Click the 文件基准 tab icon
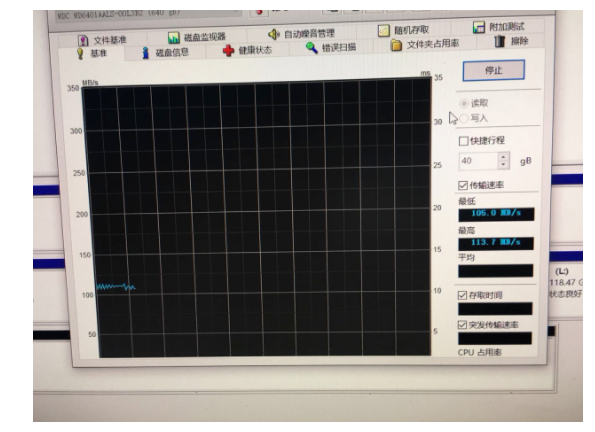The height and width of the screenshot is (432, 595). (x=83, y=41)
